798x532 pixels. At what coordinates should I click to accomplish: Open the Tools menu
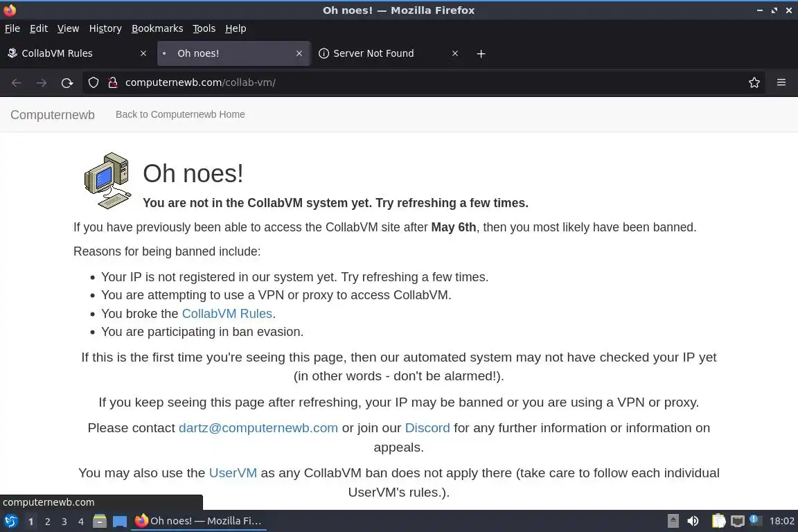point(204,28)
